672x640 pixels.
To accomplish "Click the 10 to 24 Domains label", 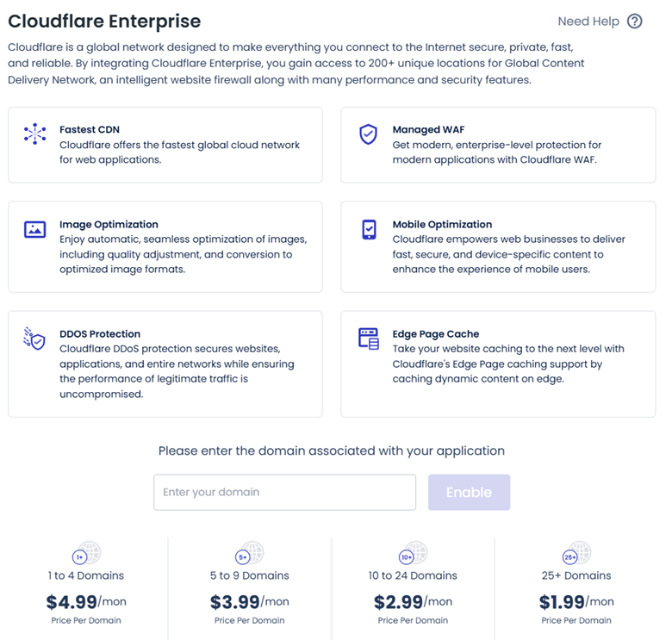I will click(413, 575).
